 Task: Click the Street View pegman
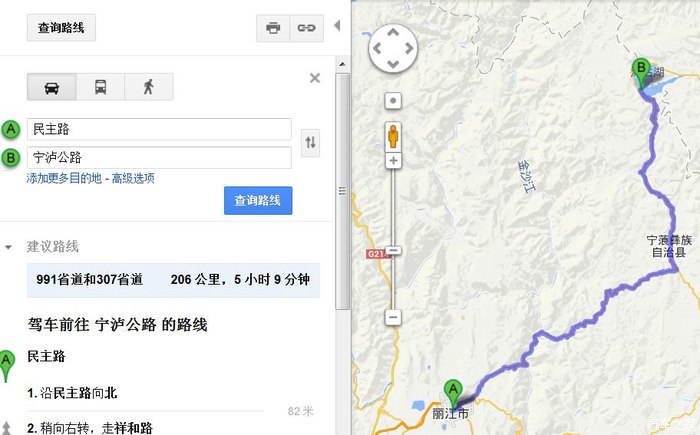(393, 136)
